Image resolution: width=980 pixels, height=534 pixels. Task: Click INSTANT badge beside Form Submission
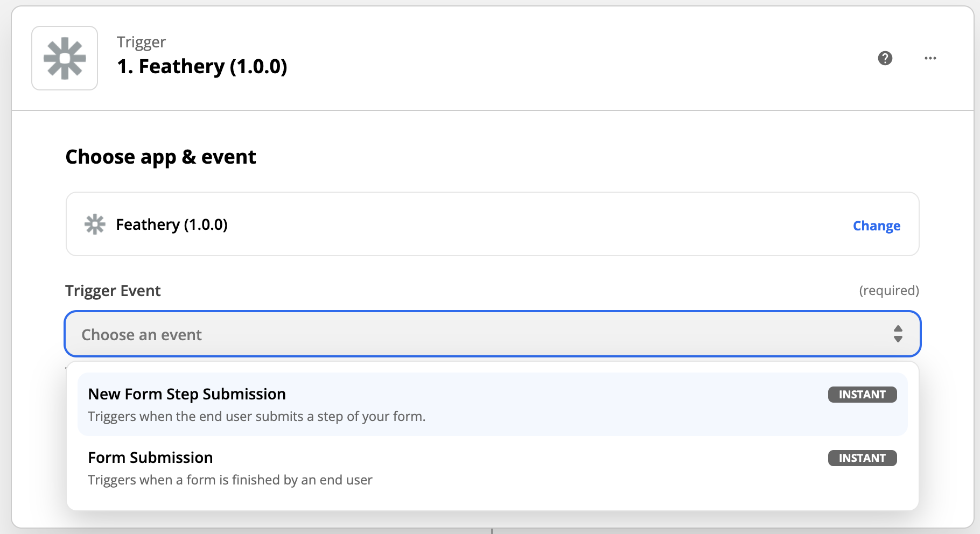point(862,458)
